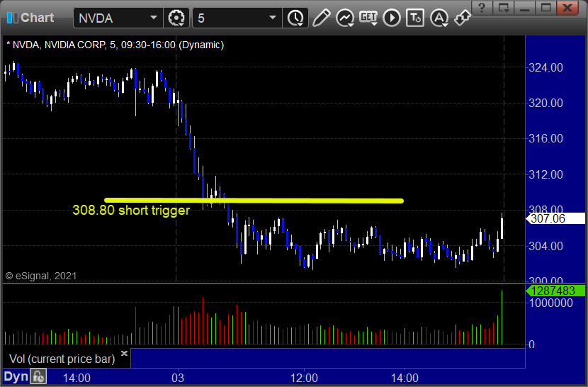Click the 324.00 price axis label
The width and height of the screenshot is (588, 387).
point(545,67)
